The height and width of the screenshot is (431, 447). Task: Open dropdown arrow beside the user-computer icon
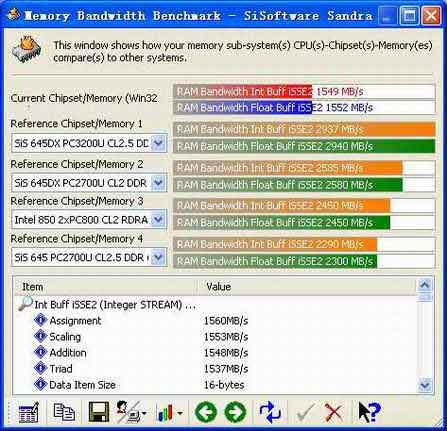point(144,413)
